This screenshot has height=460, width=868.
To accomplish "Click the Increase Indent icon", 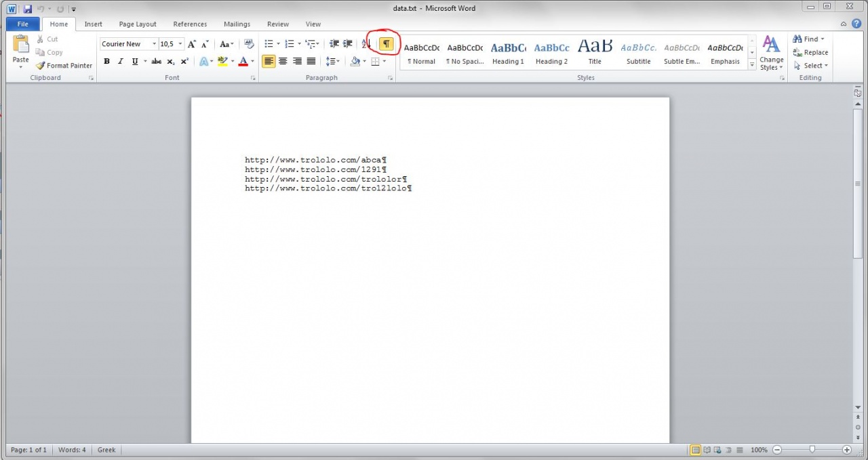I will (348, 44).
